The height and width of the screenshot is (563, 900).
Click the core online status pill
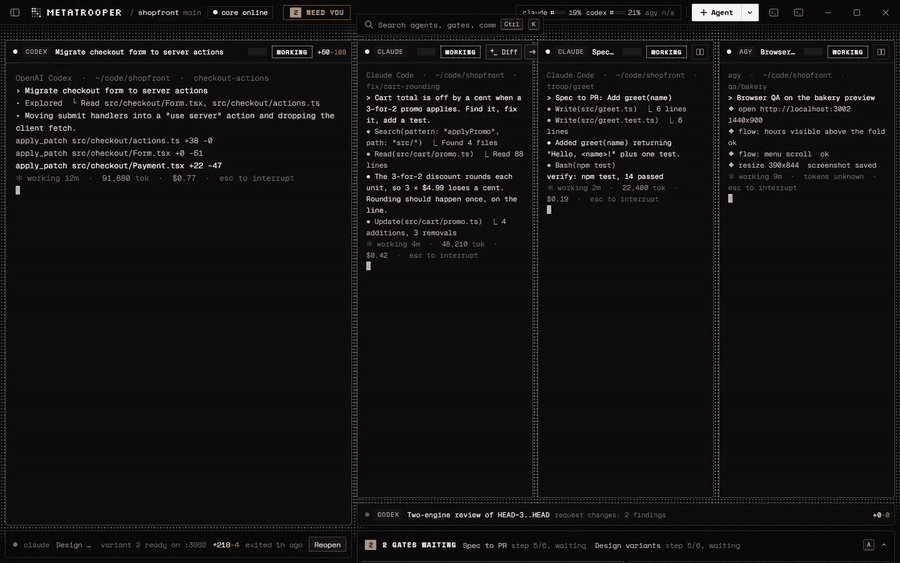[240, 12]
